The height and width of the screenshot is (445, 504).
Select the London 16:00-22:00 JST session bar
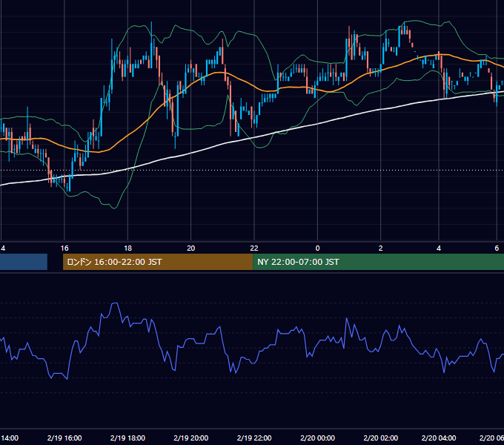(x=158, y=262)
